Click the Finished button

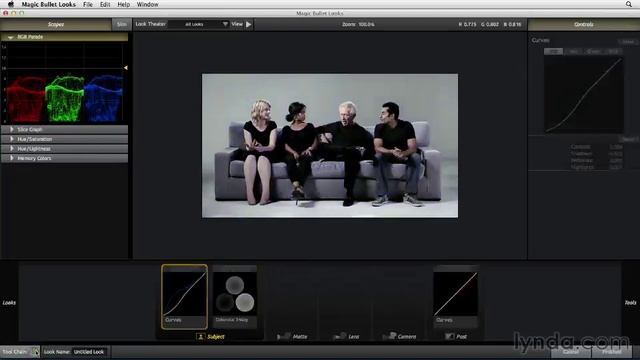(612, 352)
